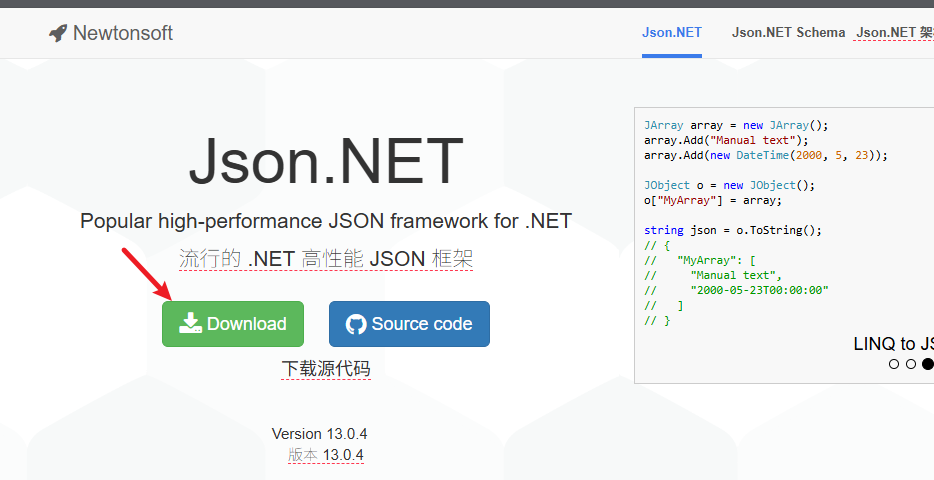The width and height of the screenshot is (934, 480).
Task: Click the Newtonsoft rocket logo icon
Action: 58,33
